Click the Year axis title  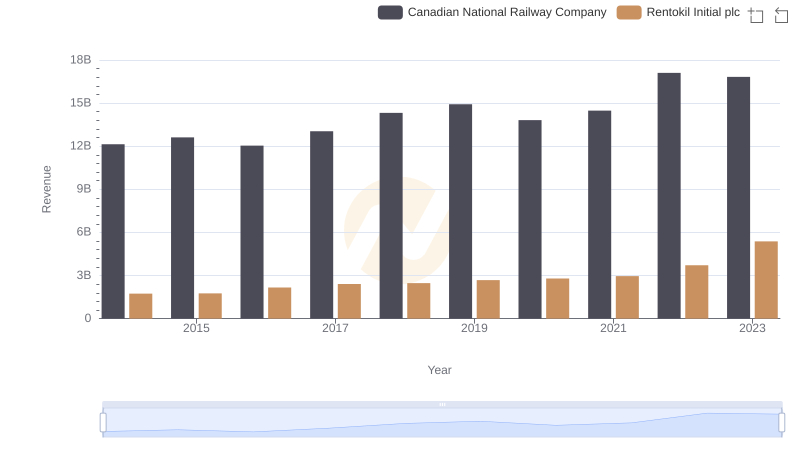click(439, 370)
